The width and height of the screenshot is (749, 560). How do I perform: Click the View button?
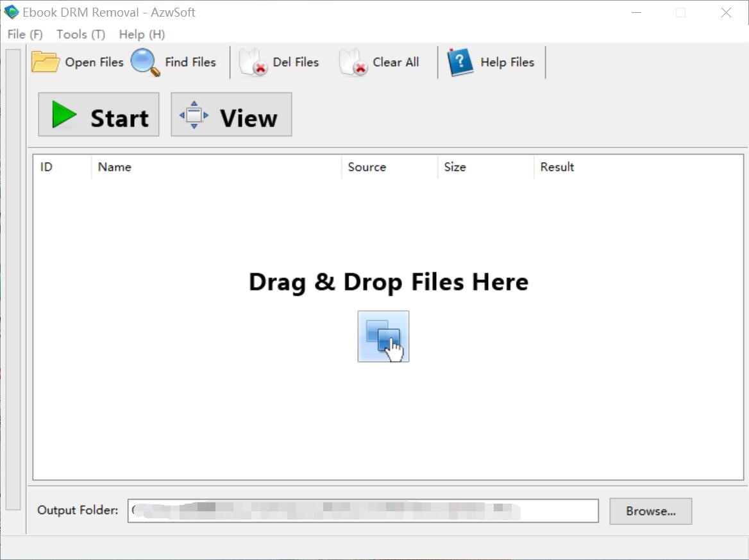pyautogui.click(x=231, y=115)
